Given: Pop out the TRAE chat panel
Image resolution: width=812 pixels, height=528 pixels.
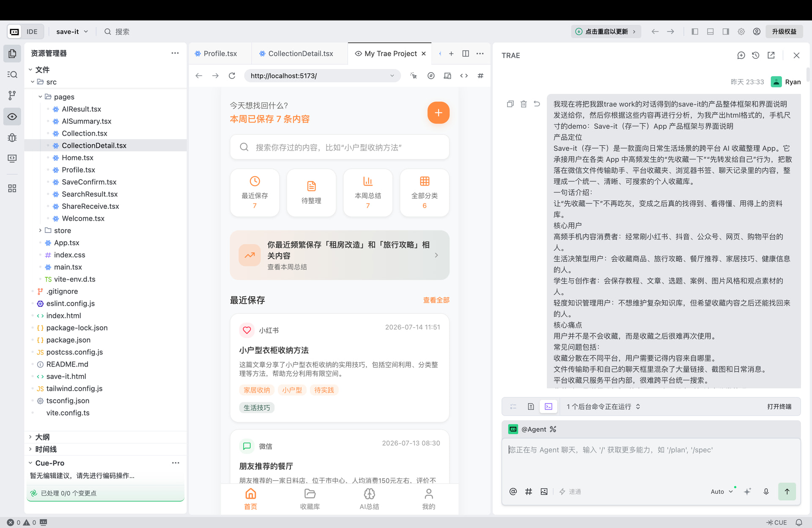Looking at the screenshot, I should click(x=771, y=55).
